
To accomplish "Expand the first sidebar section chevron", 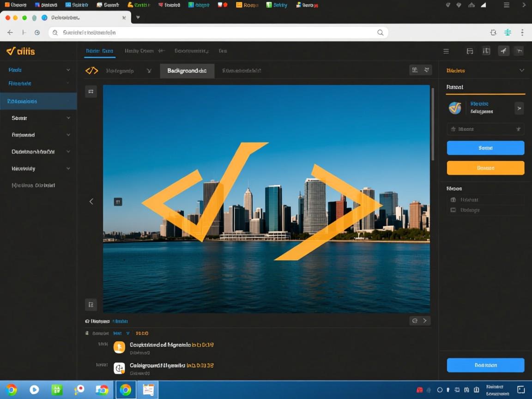I will (68, 70).
